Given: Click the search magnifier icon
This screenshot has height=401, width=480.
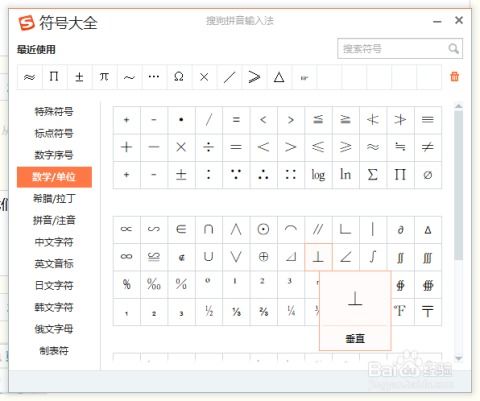Looking at the screenshot, I should 453,49.
